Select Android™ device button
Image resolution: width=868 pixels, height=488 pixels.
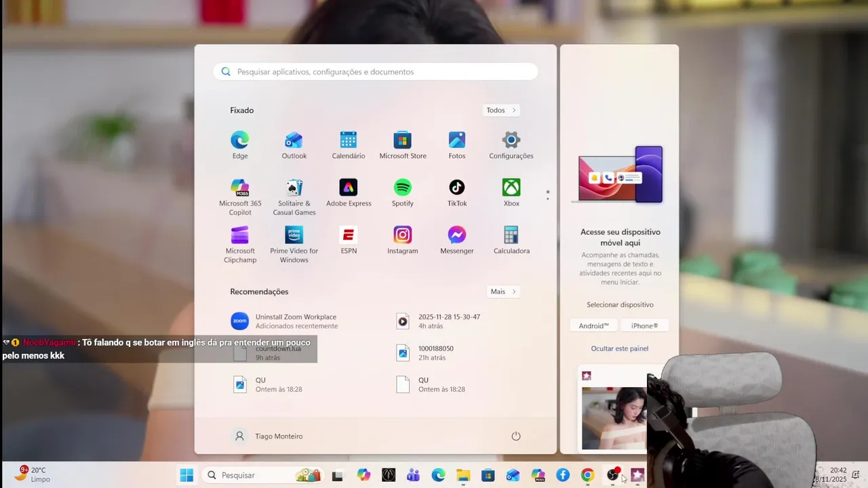594,325
